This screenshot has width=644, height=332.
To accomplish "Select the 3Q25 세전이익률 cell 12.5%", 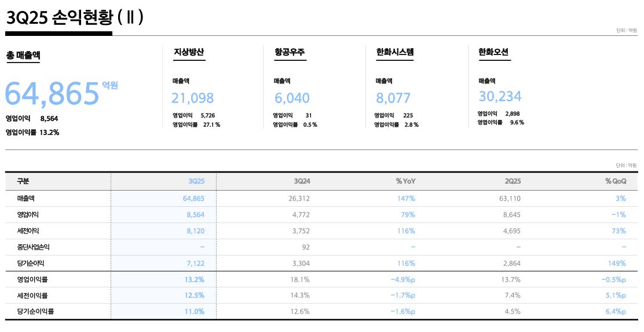I will (x=194, y=295).
